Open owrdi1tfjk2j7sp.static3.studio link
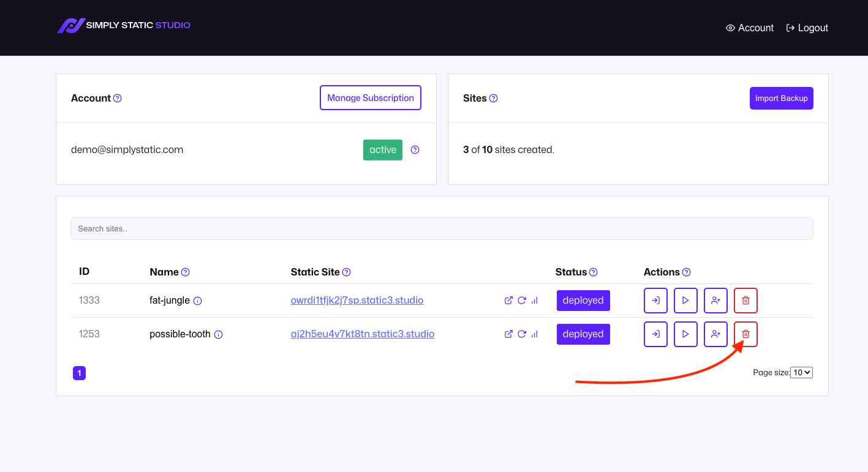Screen dimensions: 868x472 pos(357,301)
